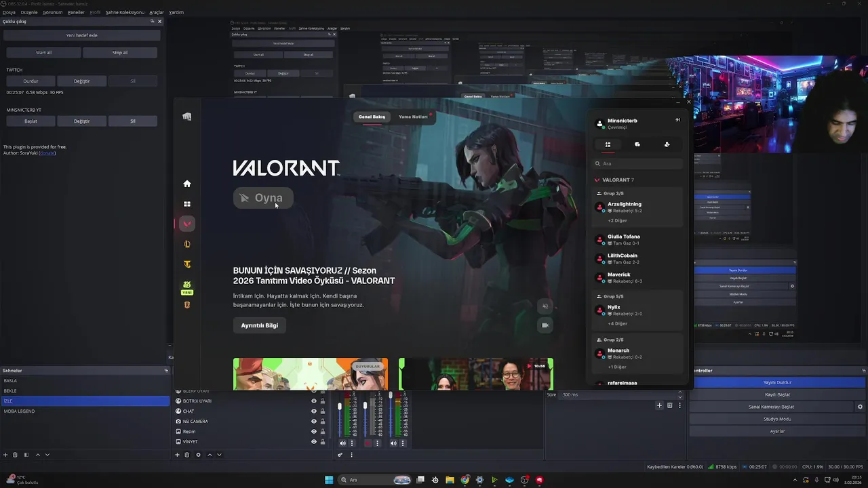The height and width of the screenshot is (488, 868).
Task: Open first audio channel options menu
Action: [352, 443]
